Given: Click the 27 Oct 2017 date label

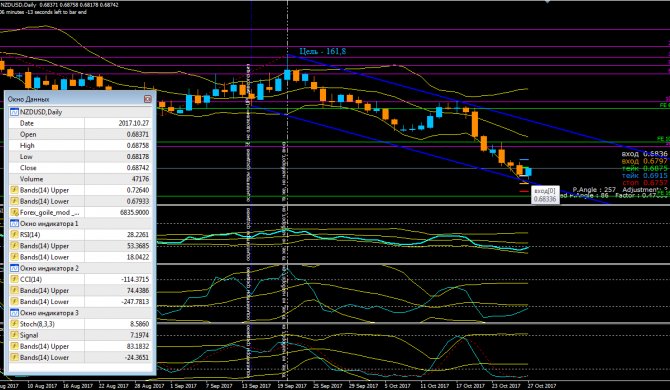Looking at the screenshot, I should (542, 386).
